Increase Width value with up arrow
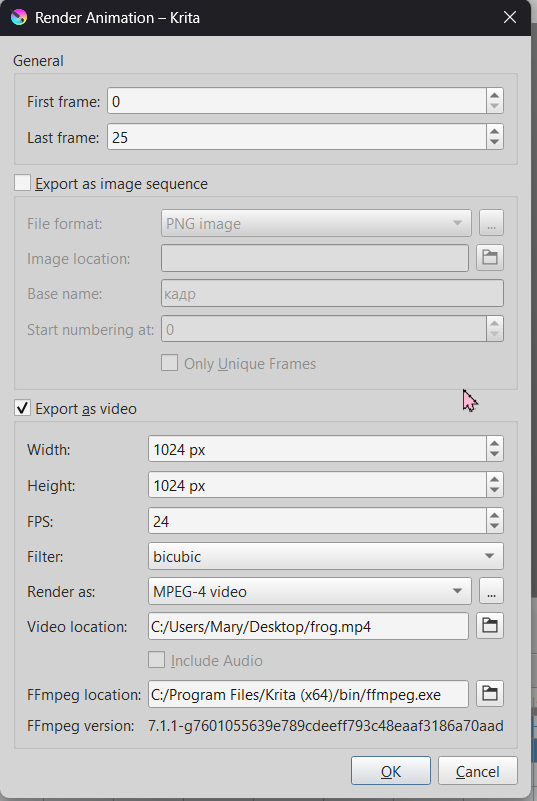The width and height of the screenshot is (537, 801). point(494,443)
